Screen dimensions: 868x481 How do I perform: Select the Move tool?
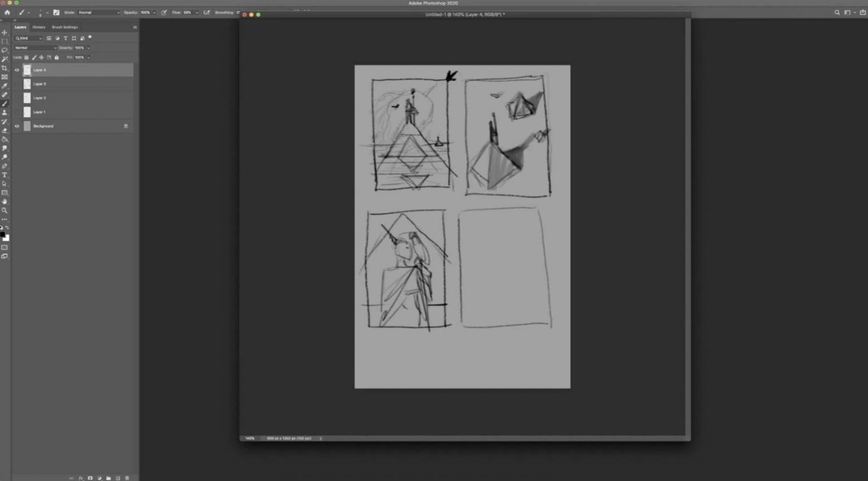[5, 33]
